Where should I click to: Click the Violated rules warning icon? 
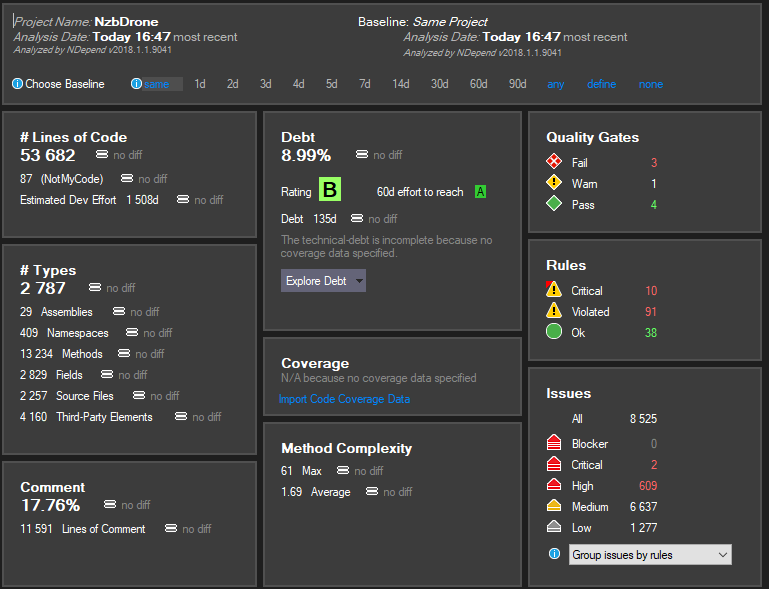554,310
